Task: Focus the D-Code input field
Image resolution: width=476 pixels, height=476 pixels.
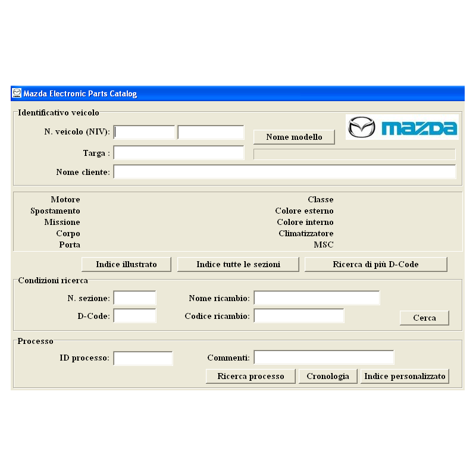Action: tap(135, 316)
